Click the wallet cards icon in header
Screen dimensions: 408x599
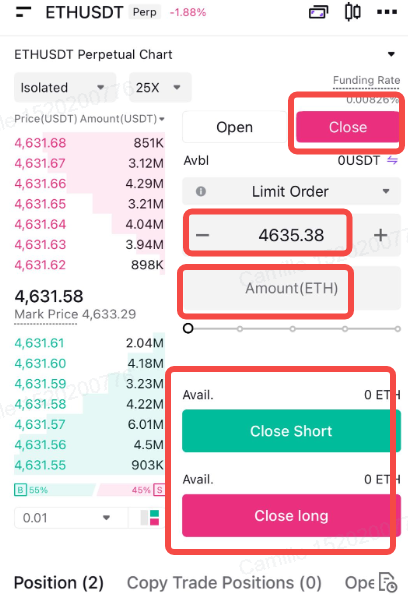pyautogui.click(x=319, y=12)
